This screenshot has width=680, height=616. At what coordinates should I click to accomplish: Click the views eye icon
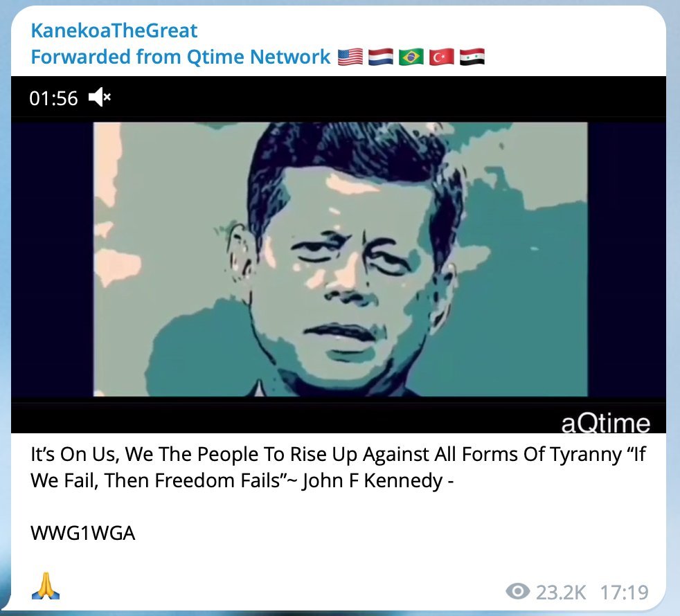click(518, 591)
